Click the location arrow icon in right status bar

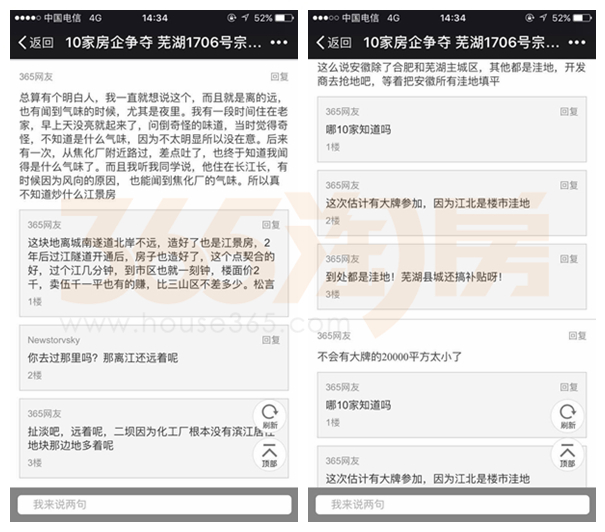[x=543, y=18]
